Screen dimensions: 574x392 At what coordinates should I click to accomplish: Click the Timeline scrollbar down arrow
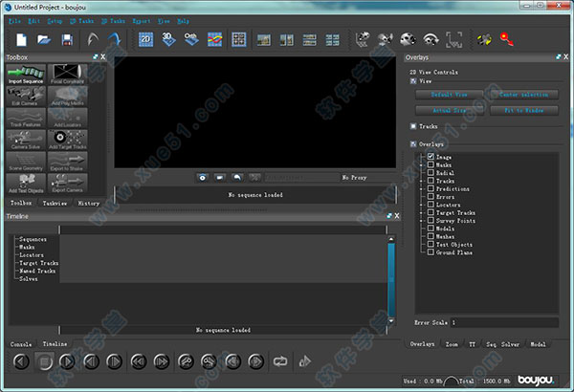click(391, 321)
